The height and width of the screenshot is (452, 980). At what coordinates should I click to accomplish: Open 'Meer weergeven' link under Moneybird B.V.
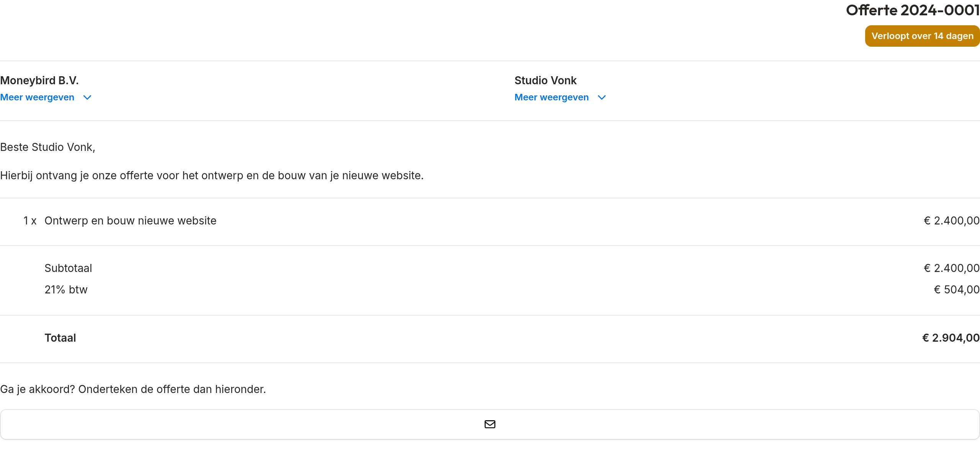tap(37, 97)
